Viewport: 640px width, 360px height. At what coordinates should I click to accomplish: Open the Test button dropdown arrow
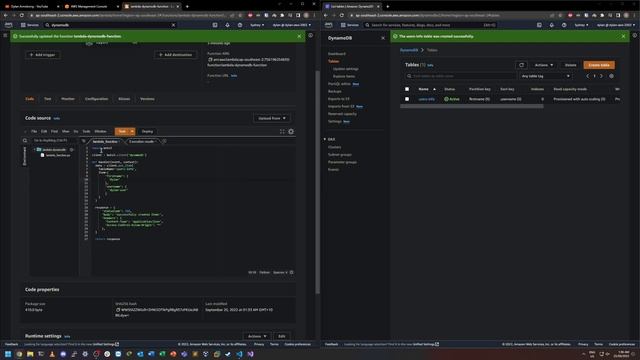132,131
